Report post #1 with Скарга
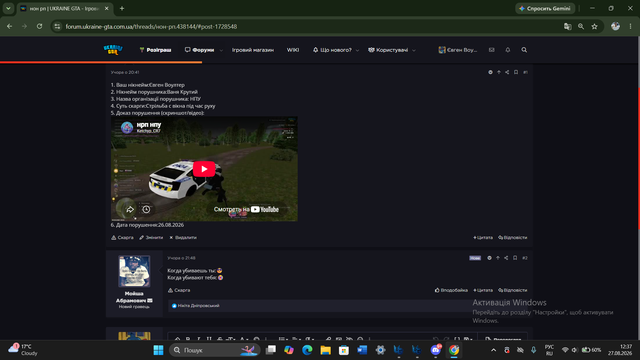 coord(122,238)
